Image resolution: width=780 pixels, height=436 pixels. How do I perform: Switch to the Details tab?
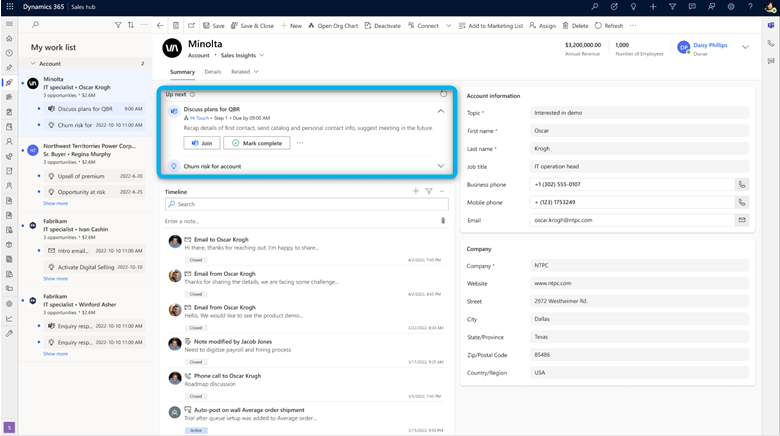[x=213, y=72]
